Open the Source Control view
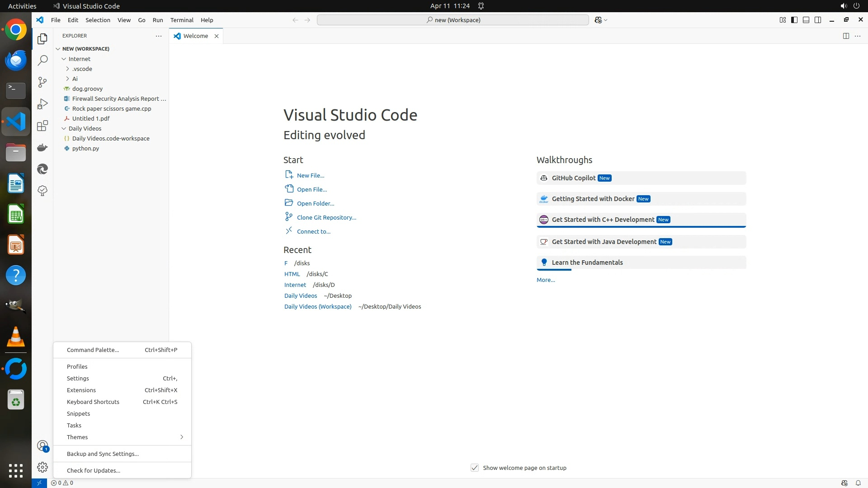The height and width of the screenshot is (488, 868). [42, 82]
